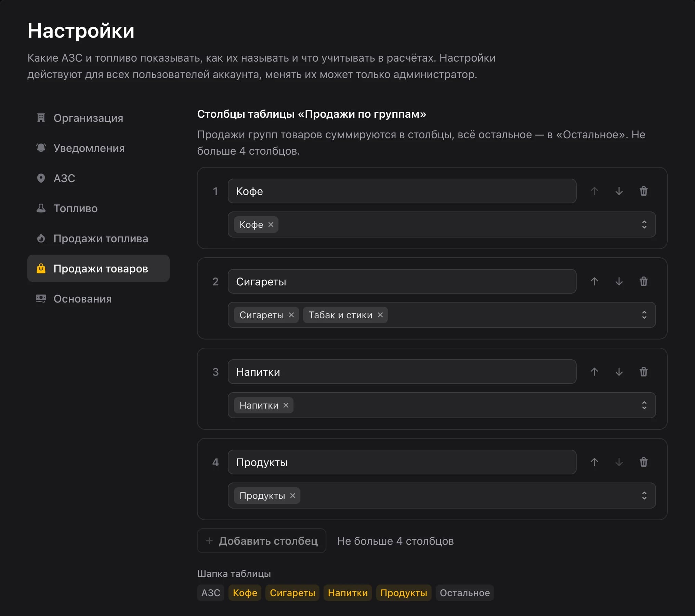Viewport: 695px width, 616px height.
Task: Click the yellow Сигареты header chip
Action: point(292,593)
